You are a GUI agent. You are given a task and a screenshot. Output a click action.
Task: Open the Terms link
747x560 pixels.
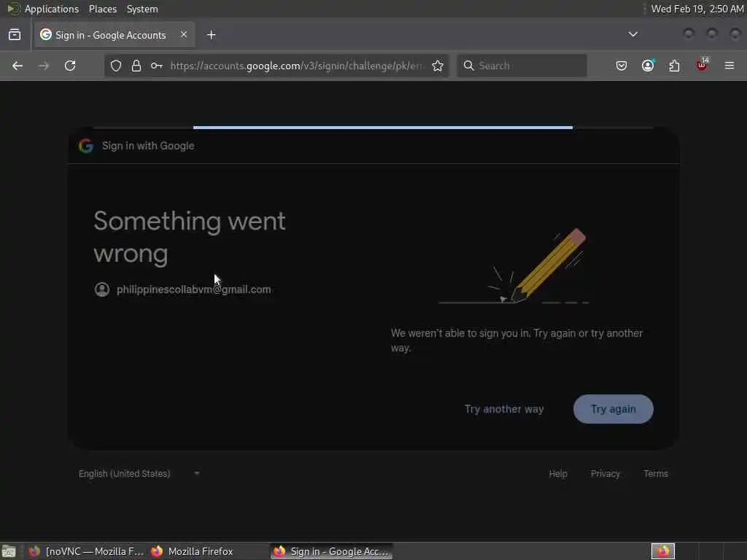(x=656, y=474)
